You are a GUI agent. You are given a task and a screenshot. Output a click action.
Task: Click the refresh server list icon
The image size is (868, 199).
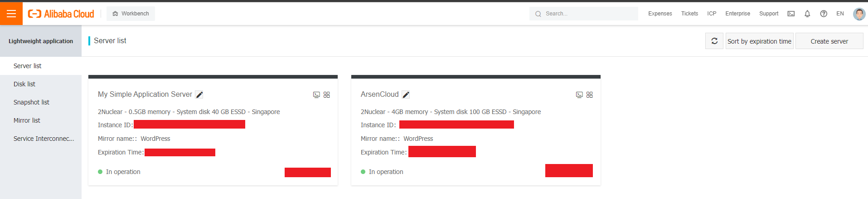(x=714, y=41)
